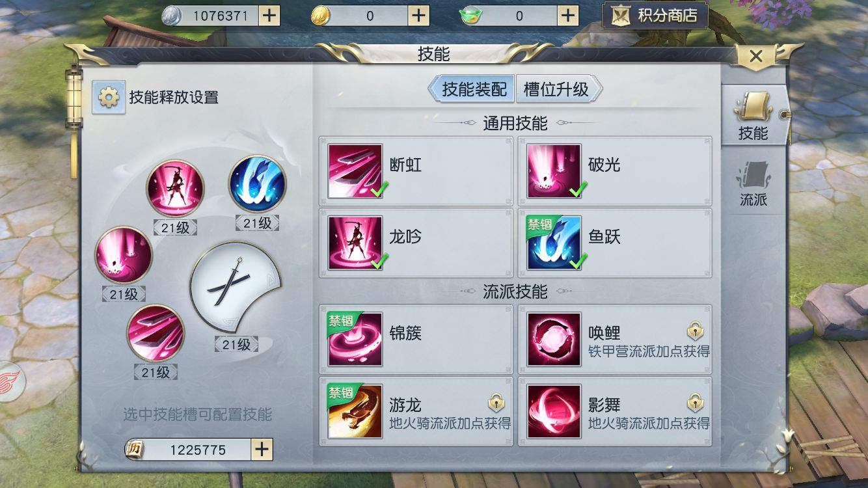The width and height of the screenshot is (868, 488).
Task: Select the 龙吟 skill icon in list
Action: [355, 243]
